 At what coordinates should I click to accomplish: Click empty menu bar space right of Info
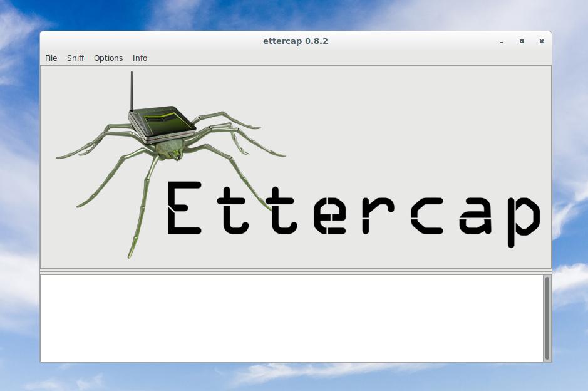click(344, 58)
